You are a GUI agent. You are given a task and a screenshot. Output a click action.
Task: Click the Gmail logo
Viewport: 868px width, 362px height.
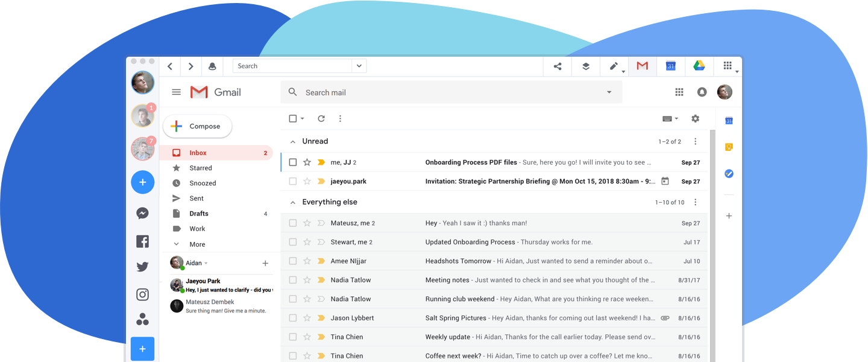(x=216, y=92)
